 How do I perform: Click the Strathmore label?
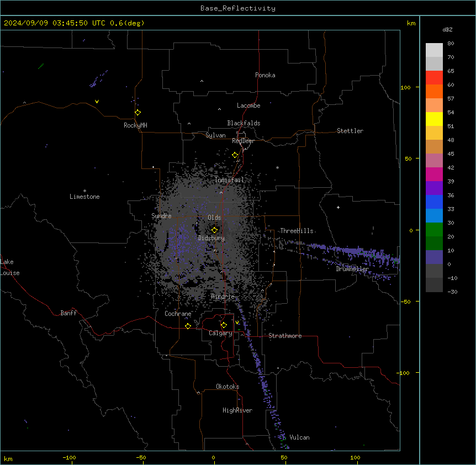(x=285, y=336)
